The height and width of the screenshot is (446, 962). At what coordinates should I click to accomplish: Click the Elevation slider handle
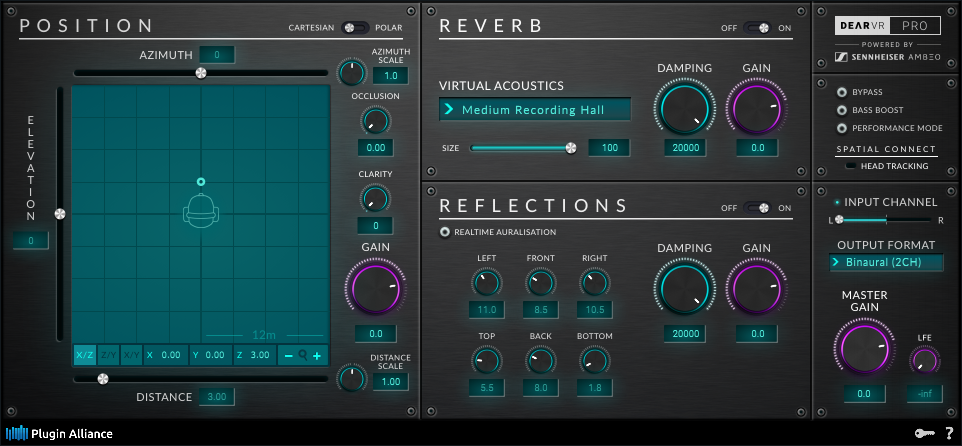click(60, 213)
